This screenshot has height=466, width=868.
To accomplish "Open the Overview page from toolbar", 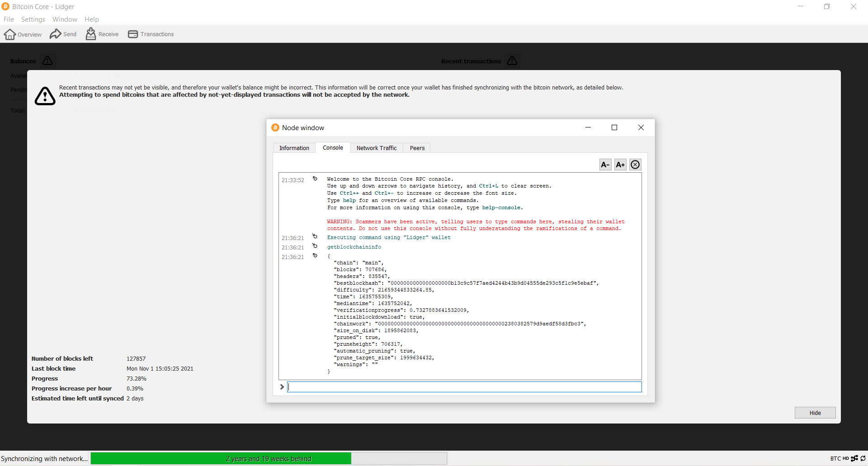I will point(23,34).
